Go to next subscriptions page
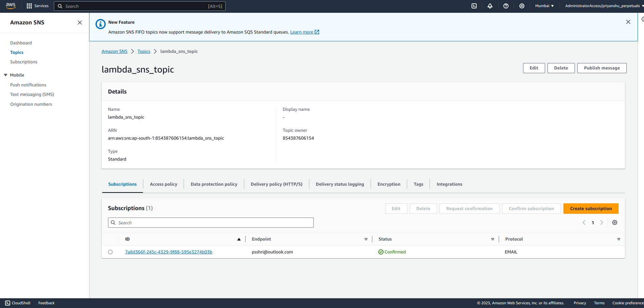 (602, 223)
